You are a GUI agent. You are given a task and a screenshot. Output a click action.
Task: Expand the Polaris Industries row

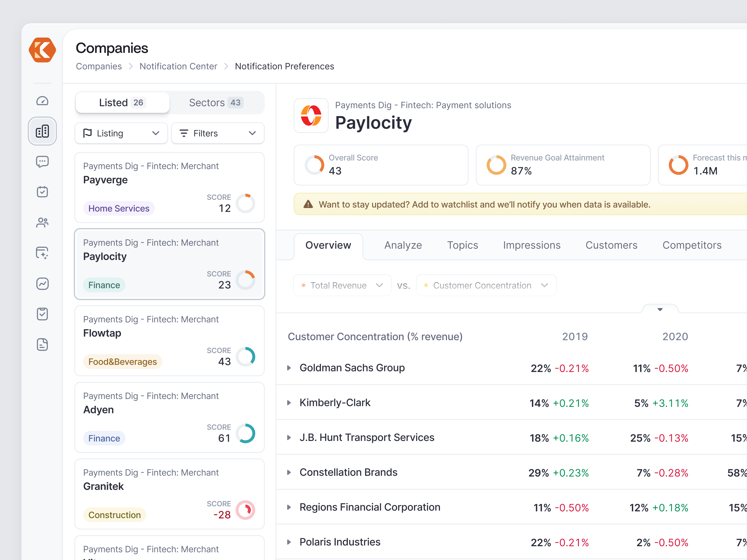[289, 542]
